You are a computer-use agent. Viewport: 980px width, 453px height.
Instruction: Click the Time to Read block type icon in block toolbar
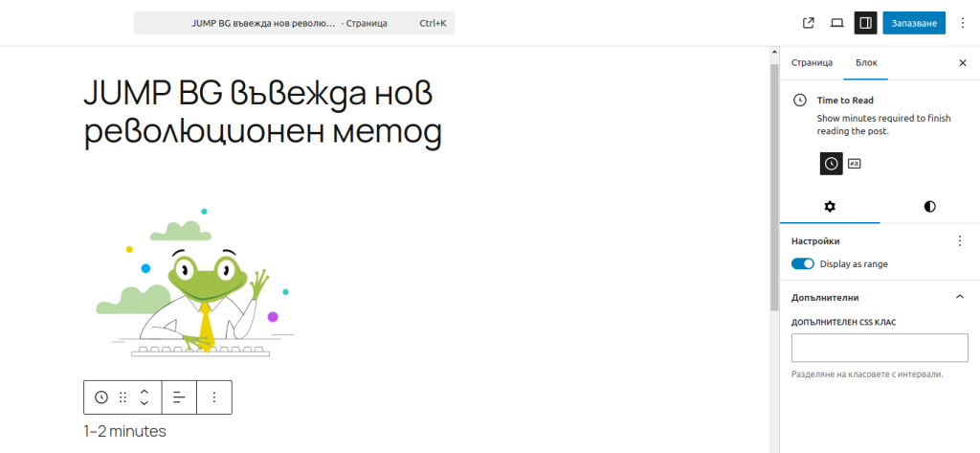click(x=101, y=396)
